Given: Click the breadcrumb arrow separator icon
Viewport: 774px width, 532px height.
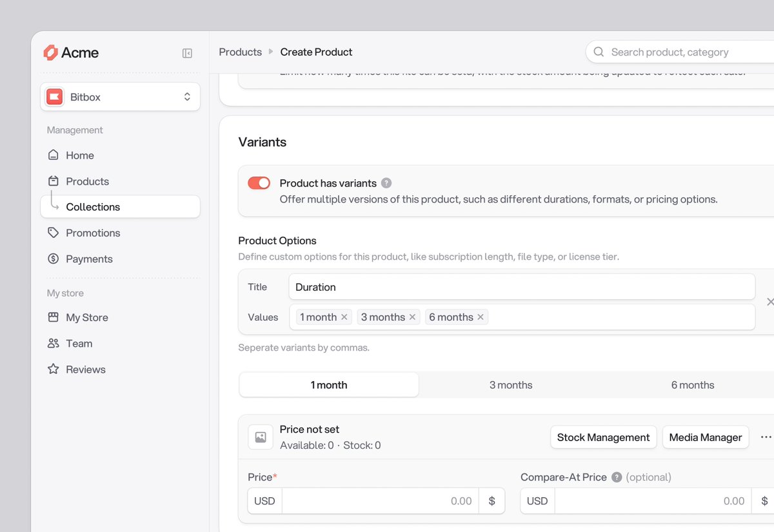Looking at the screenshot, I should pyautogui.click(x=271, y=52).
